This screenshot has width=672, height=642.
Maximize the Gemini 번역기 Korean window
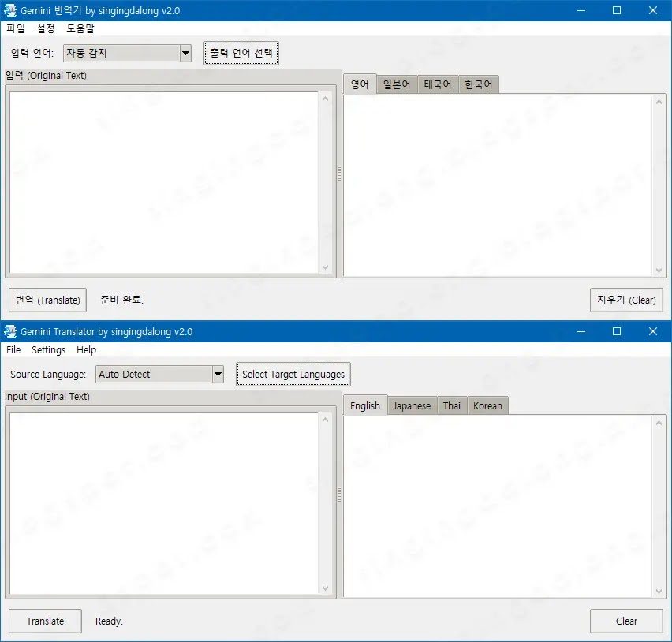[617, 10]
